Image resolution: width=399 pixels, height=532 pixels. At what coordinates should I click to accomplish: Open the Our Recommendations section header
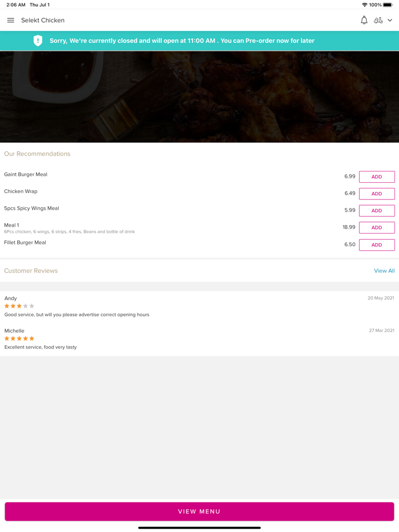37,154
